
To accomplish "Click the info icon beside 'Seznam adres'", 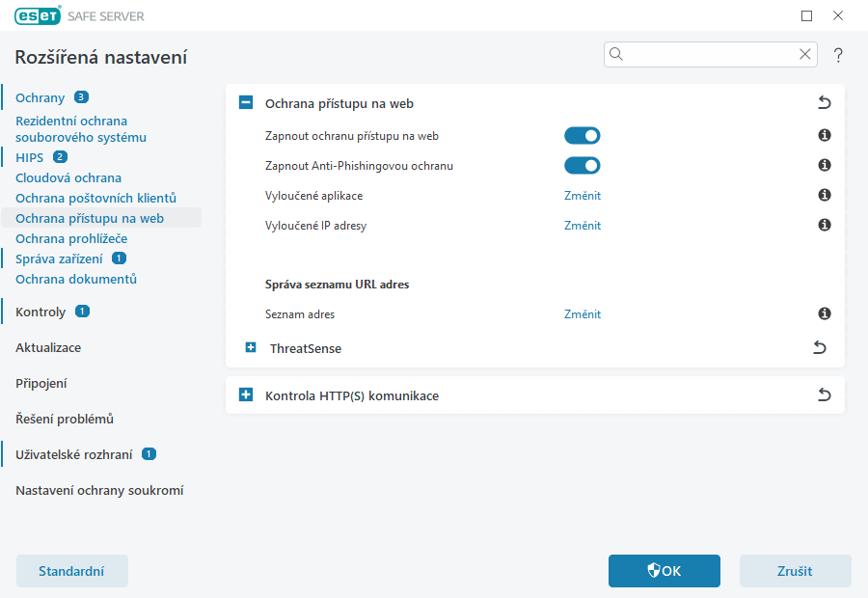I will click(824, 313).
